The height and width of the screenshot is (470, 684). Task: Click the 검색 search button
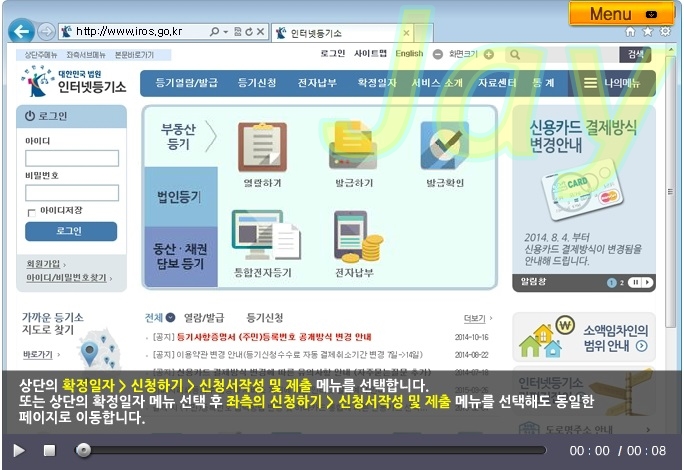click(635, 55)
